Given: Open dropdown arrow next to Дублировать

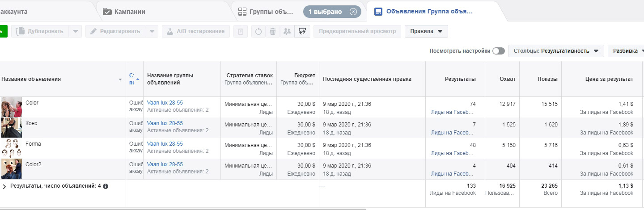Looking at the screenshot, I should pyautogui.click(x=75, y=31).
